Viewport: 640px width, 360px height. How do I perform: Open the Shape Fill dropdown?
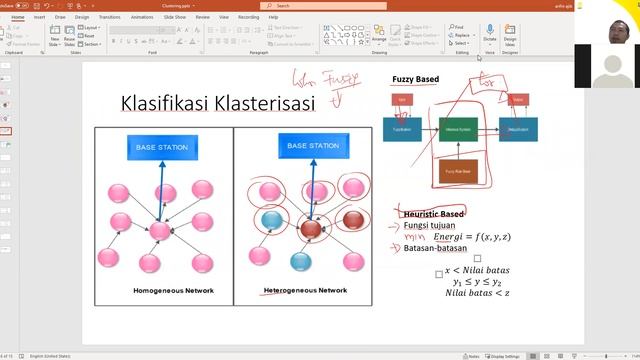(x=418, y=27)
